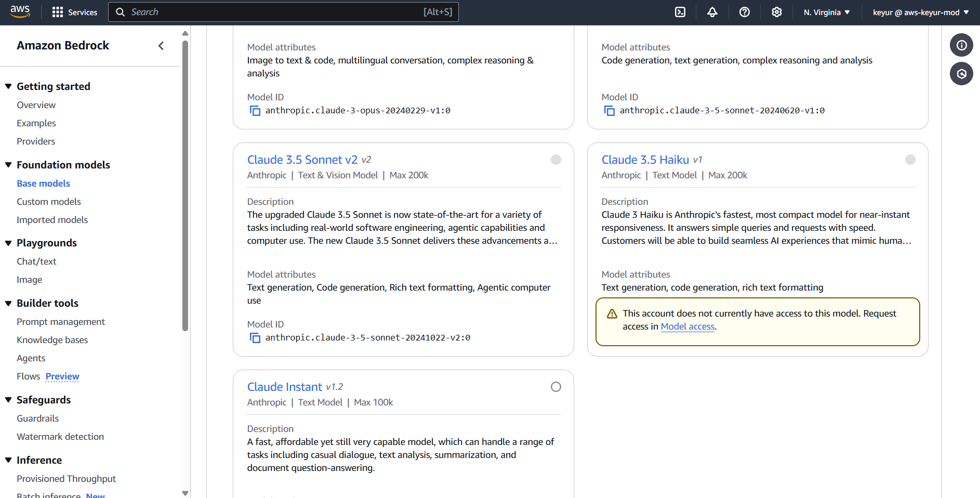Open Custom models page

(49, 202)
